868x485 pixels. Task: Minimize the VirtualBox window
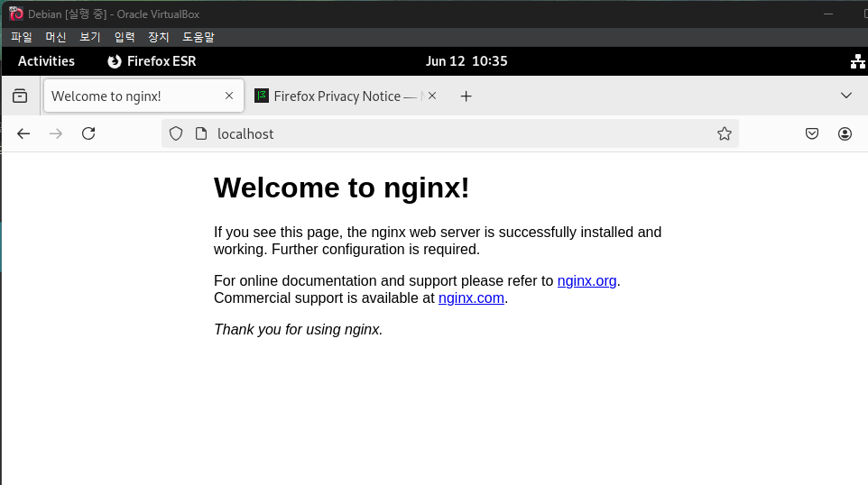coord(828,14)
